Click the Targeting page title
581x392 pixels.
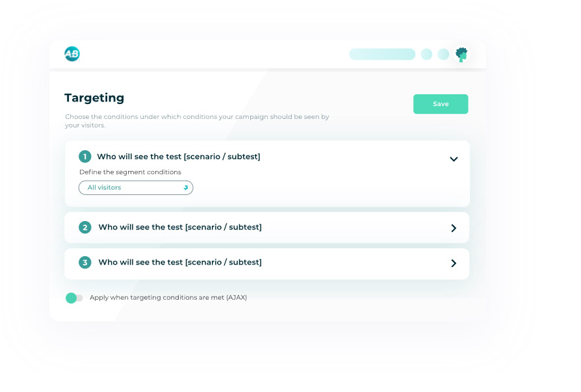pyautogui.click(x=94, y=98)
